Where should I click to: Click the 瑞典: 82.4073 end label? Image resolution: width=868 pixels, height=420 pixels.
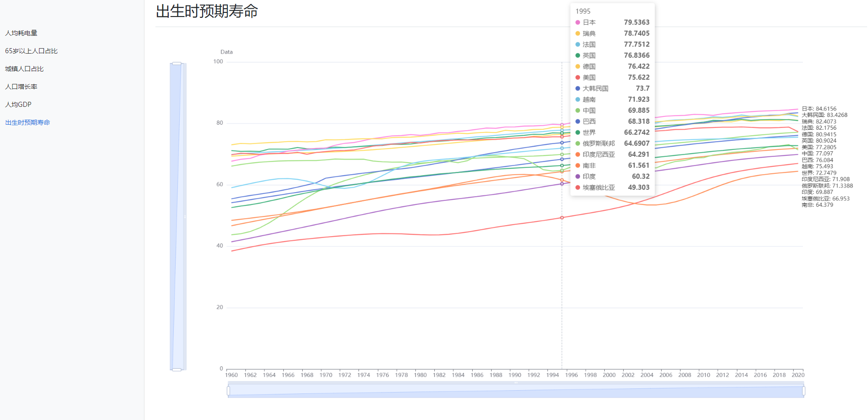coord(819,122)
